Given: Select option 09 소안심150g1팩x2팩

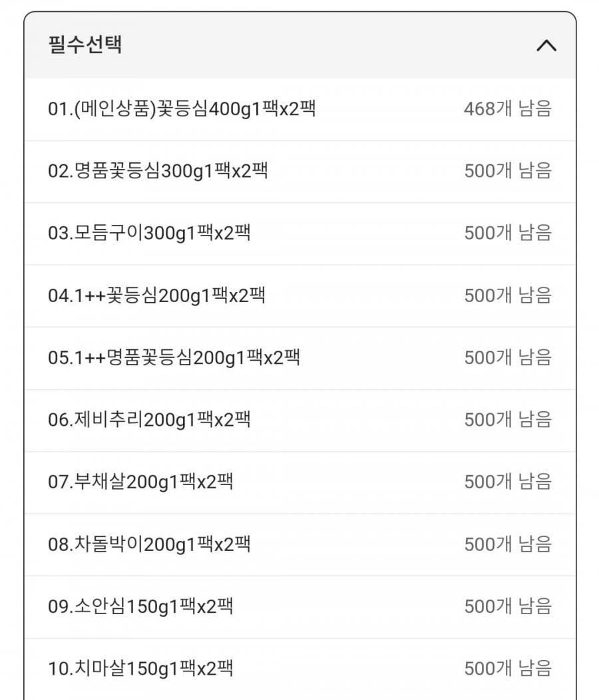Looking at the screenshot, I should pyautogui.click(x=140, y=606).
